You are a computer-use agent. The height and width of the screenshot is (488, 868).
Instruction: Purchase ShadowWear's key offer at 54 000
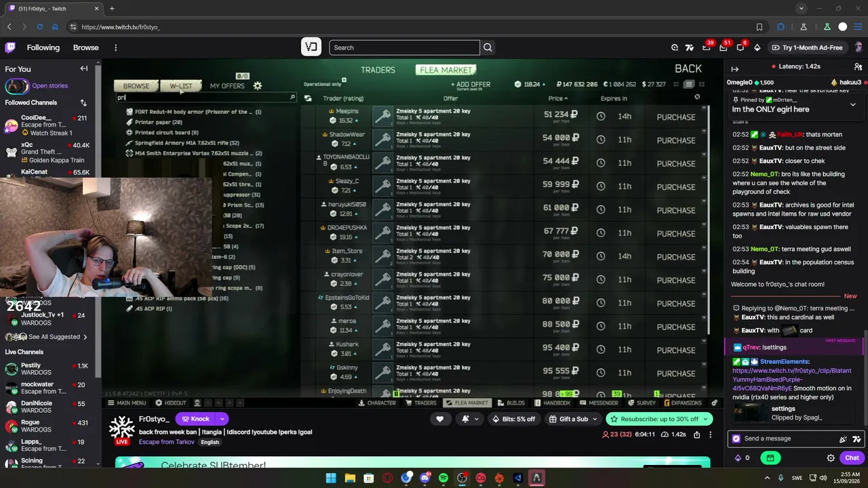[675, 140]
